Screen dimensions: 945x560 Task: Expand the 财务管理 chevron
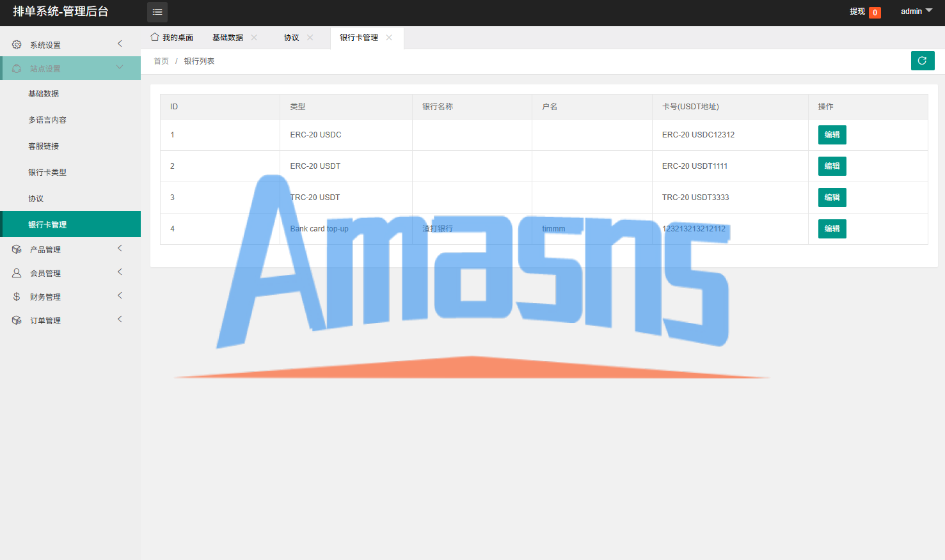[120, 295]
